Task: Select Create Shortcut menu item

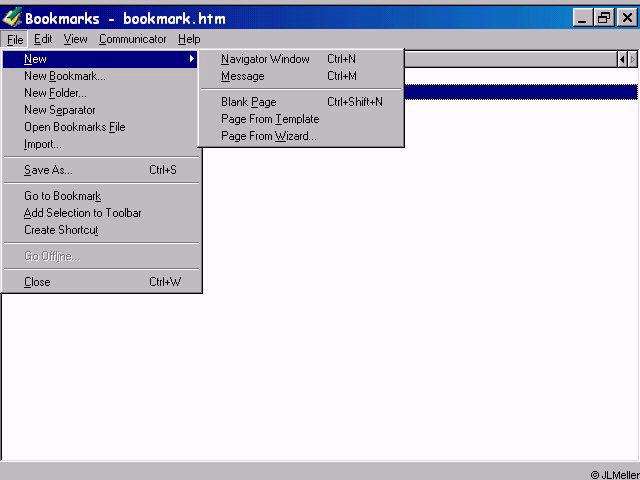Action: coord(100,230)
